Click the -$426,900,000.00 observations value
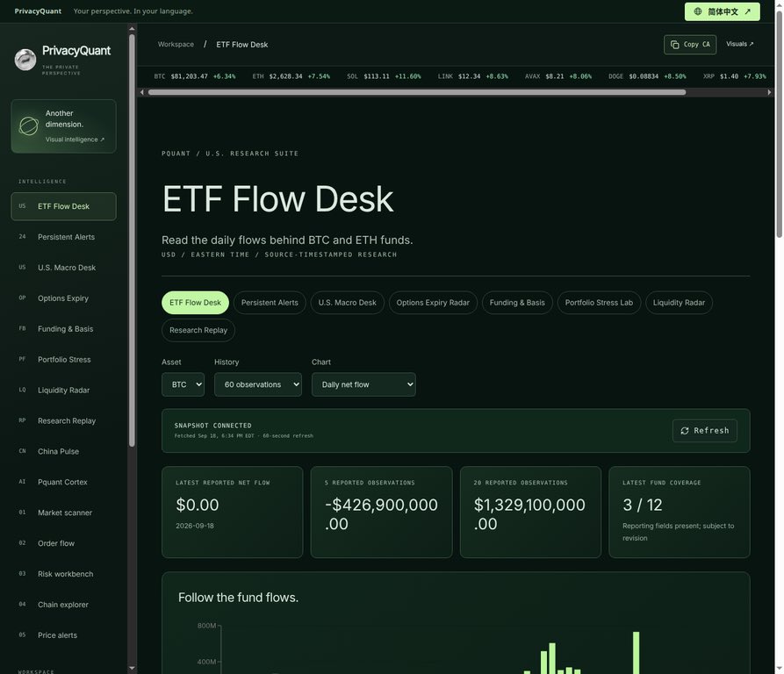 tap(381, 514)
